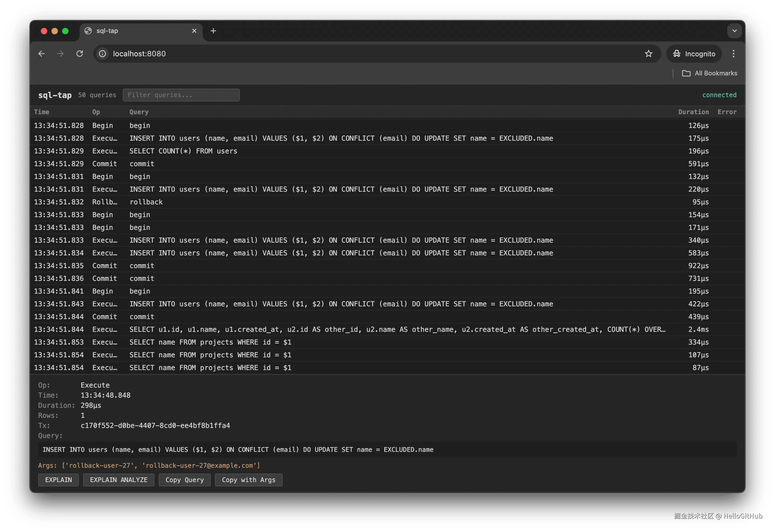The width and height of the screenshot is (775, 532).
Task: View site information icon
Action: point(103,54)
